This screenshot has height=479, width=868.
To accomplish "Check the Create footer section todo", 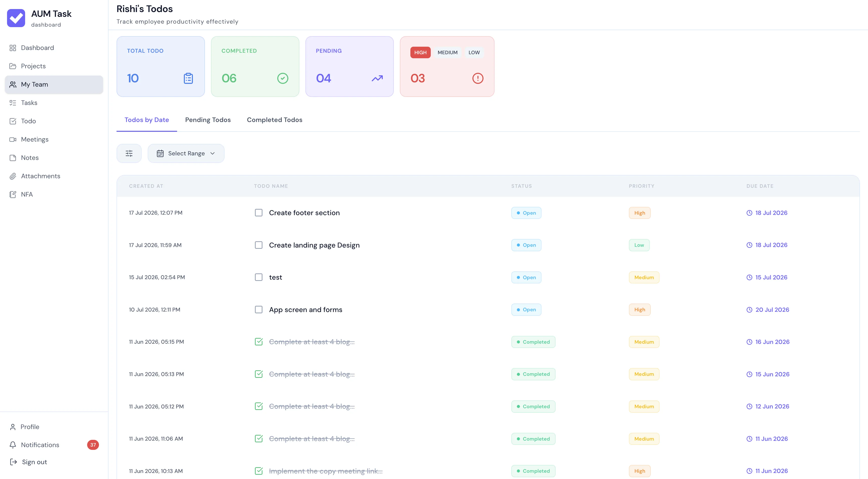I will click(258, 213).
